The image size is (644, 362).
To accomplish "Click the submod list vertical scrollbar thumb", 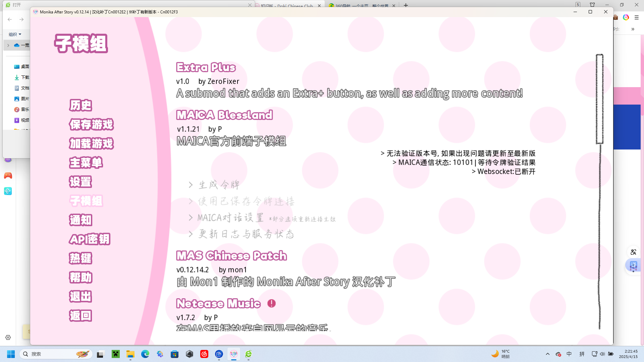I will 599,99.
